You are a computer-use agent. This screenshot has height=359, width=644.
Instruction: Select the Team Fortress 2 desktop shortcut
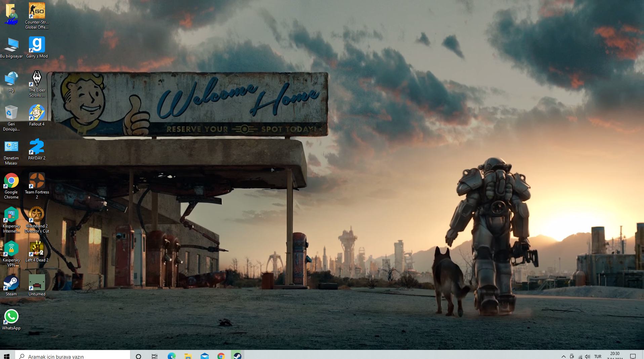37,186
